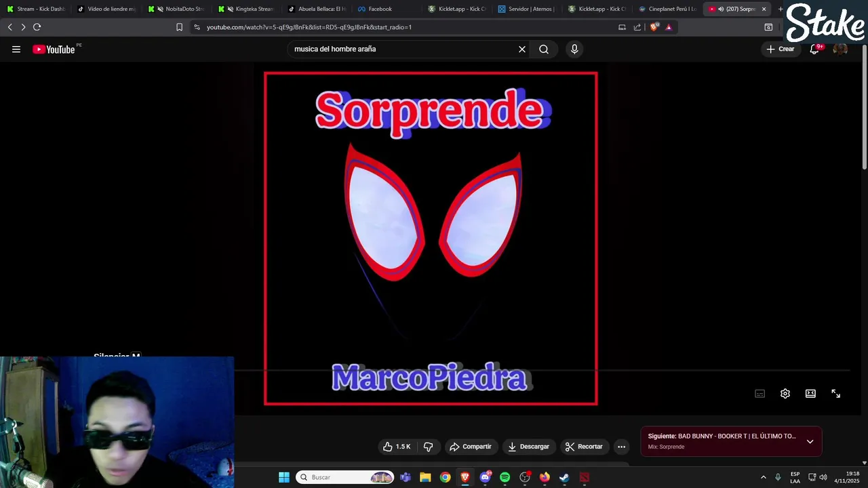Share this page from the address bar
The height and width of the screenshot is (488, 868).
(x=637, y=27)
